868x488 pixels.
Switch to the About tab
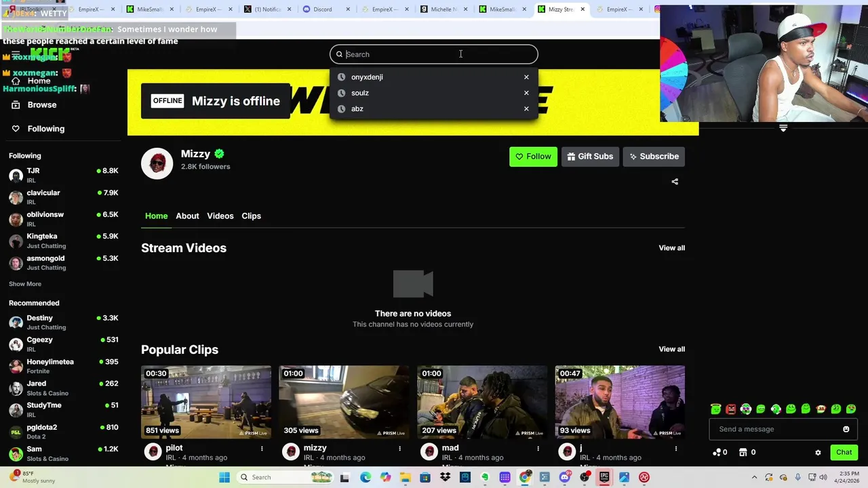click(x=187, y=216)
